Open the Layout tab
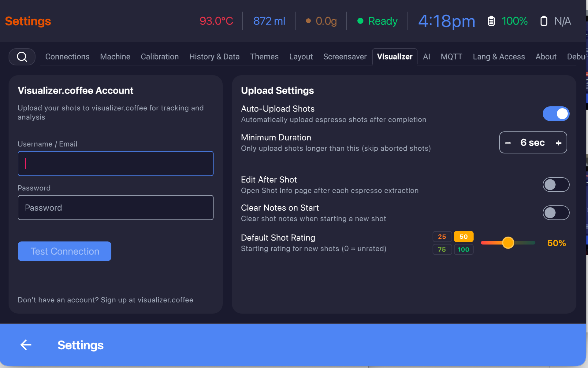 [x=301, y=57]
